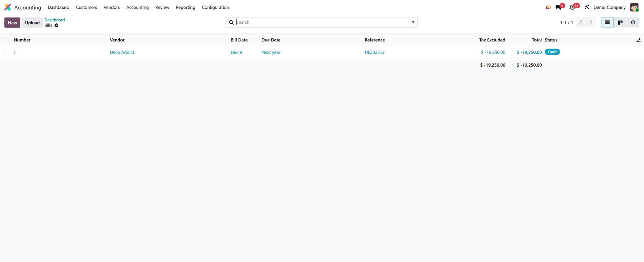This screenshot has height=262, width=644.
Task: Create a New bill
Action: coord(12,23)
